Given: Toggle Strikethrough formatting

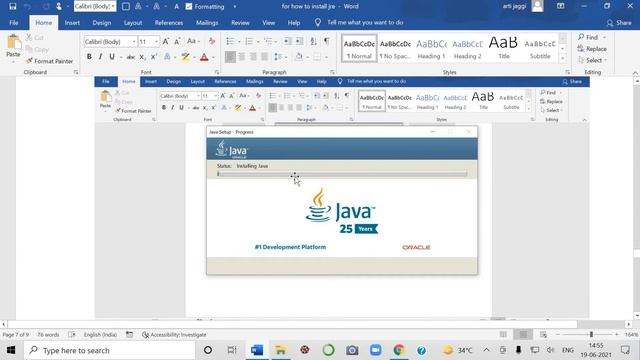Looking at the screenshot, I should tap(131, 57).
